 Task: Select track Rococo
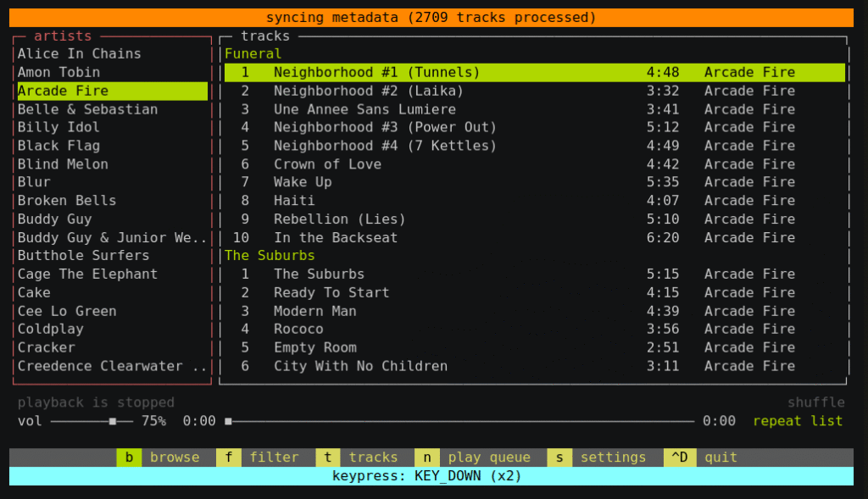click(x=535, y=330)
